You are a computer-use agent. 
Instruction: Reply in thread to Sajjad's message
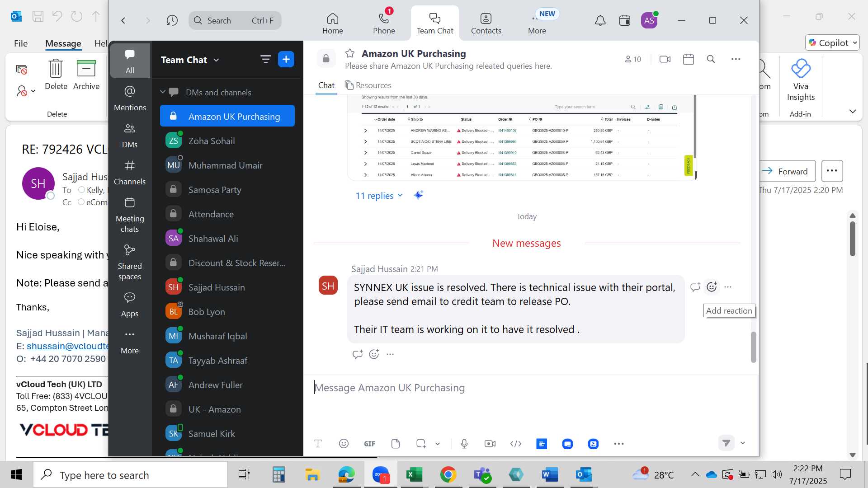click(695, 287)
